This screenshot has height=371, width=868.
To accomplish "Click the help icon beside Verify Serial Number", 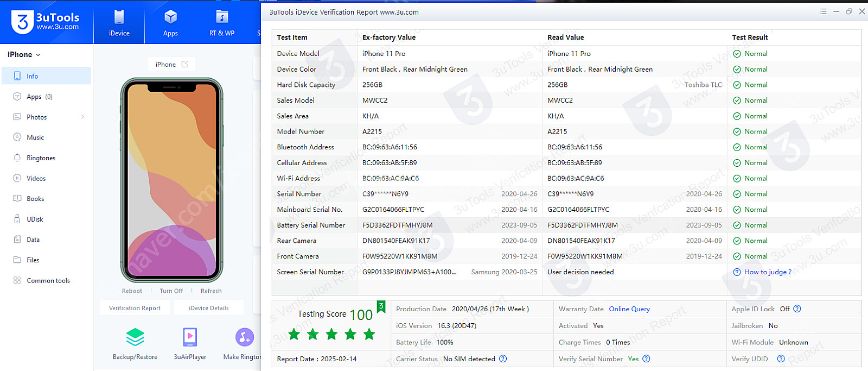I will (x=646, y=359).
